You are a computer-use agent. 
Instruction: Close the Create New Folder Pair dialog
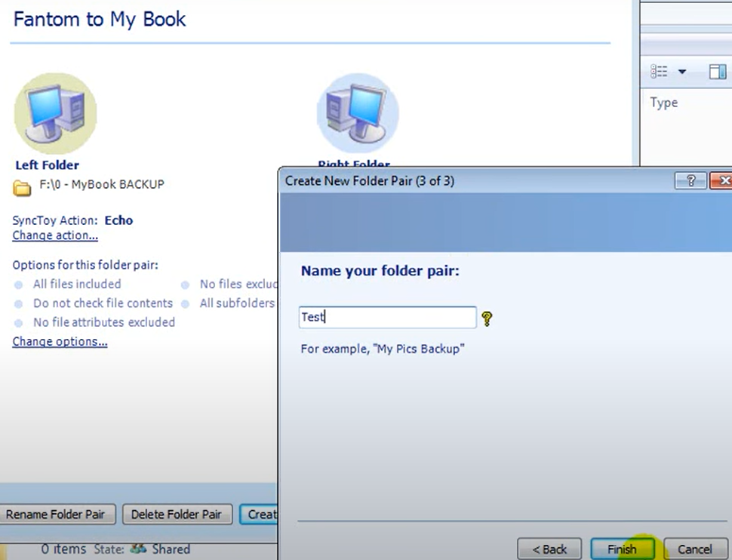[x=721, y=180]
